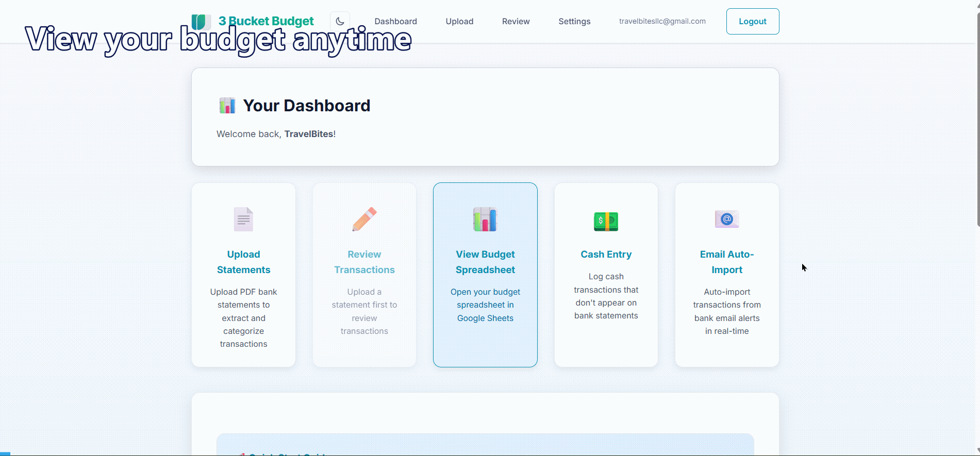The image size is (980, 456).
Task: Click the 3 Bucket Budget brand title
Action: (x=266, y=21)
